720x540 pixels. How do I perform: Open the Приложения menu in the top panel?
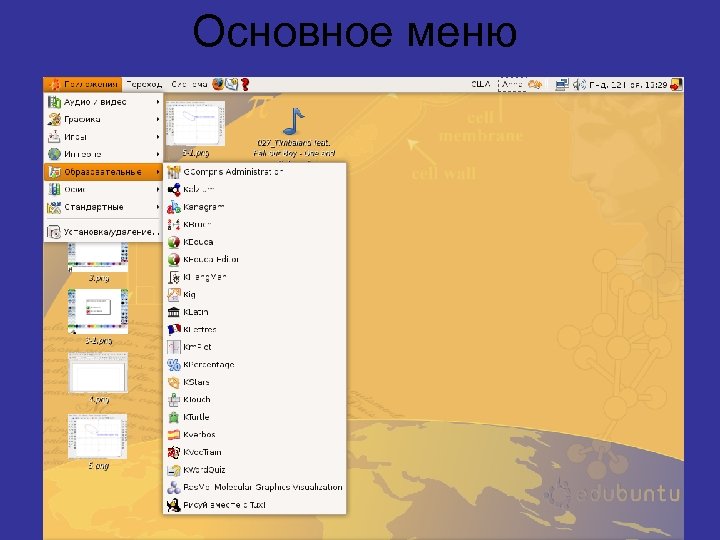tap(83, 84)
